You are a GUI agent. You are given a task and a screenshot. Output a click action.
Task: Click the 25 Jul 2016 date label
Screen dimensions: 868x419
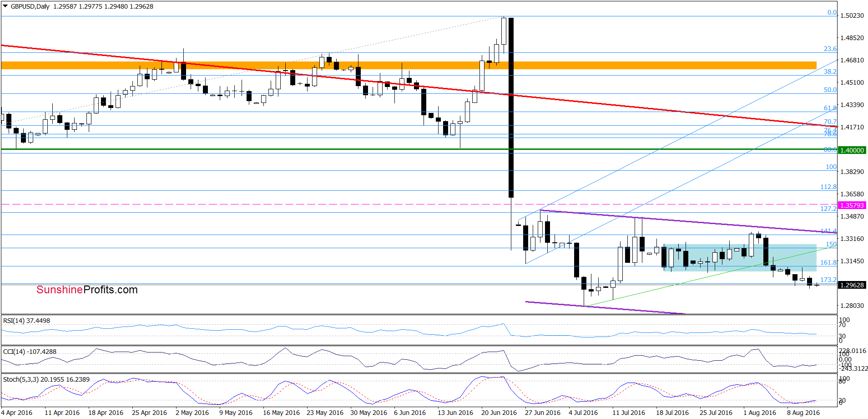coord(716,413)
